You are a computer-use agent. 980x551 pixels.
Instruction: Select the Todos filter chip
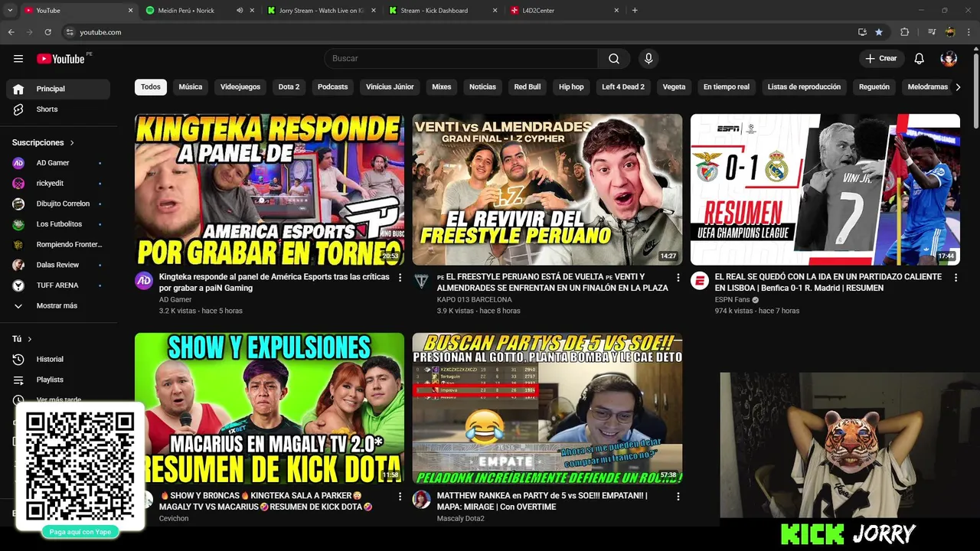pos(151,87)
